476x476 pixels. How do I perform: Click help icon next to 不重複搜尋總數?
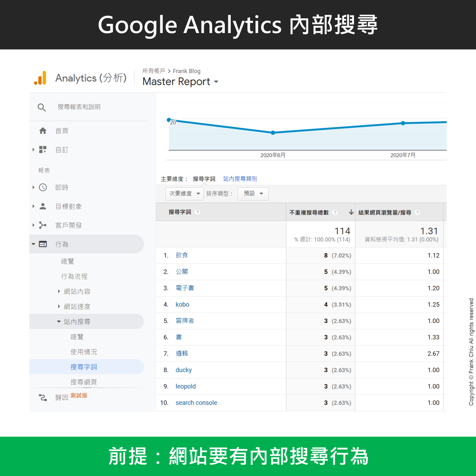point(335,212)
